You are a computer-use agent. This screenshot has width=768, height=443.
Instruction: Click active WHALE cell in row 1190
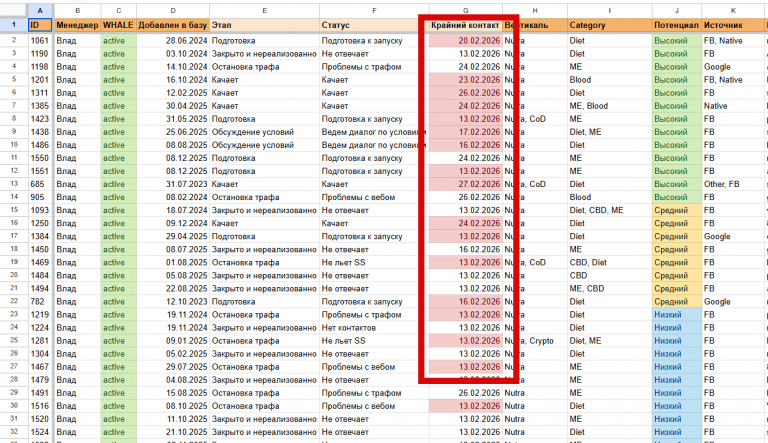[x=118, y=53]
